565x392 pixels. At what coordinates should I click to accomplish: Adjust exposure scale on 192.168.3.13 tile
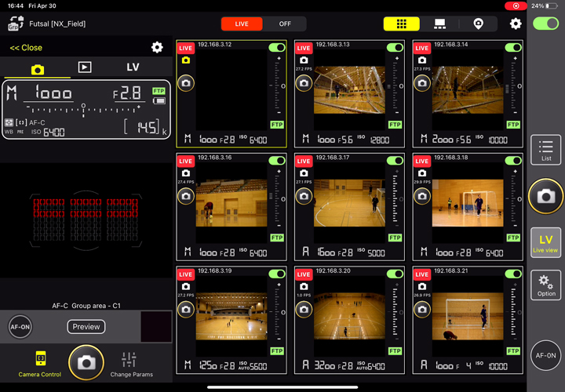click(396, 86)
